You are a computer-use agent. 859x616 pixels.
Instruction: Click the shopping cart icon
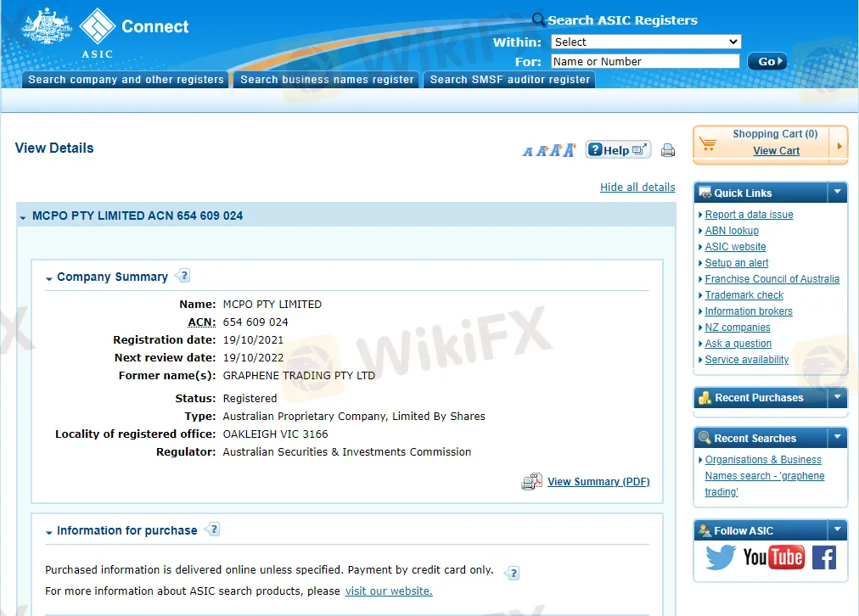click(x=708, y=144)
